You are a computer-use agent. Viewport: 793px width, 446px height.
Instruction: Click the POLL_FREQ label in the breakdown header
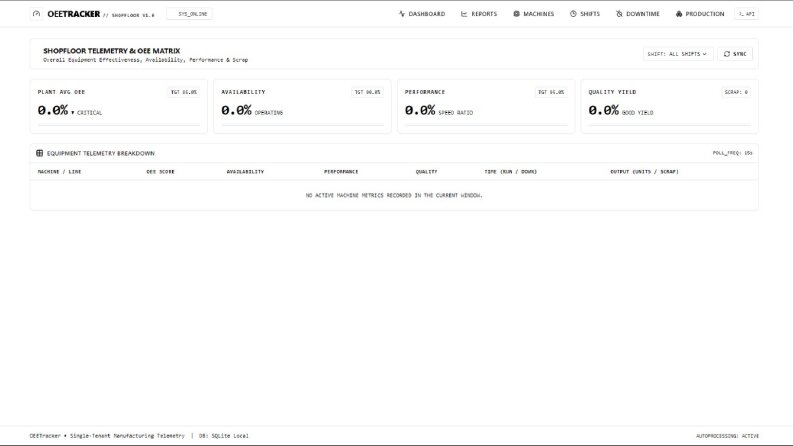point(732,153)
